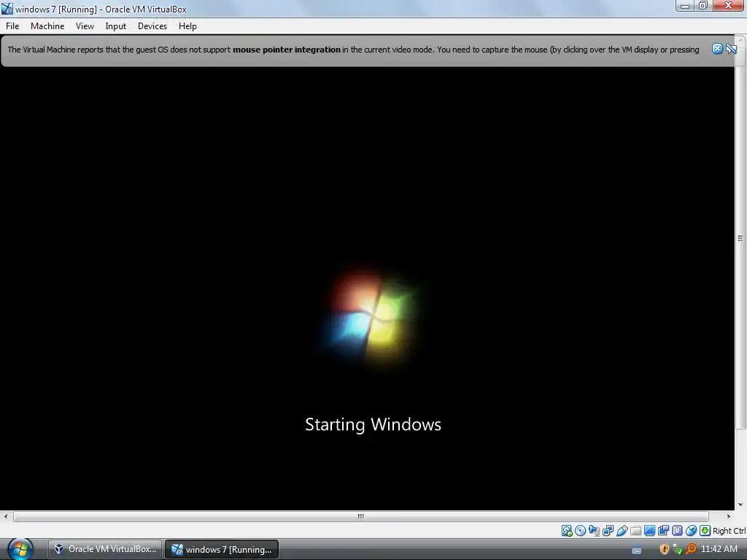Viewport: 747px width, 560px height.
Task: Click the horizontal scrollbar left arrow
Action: tap(5, 516)
